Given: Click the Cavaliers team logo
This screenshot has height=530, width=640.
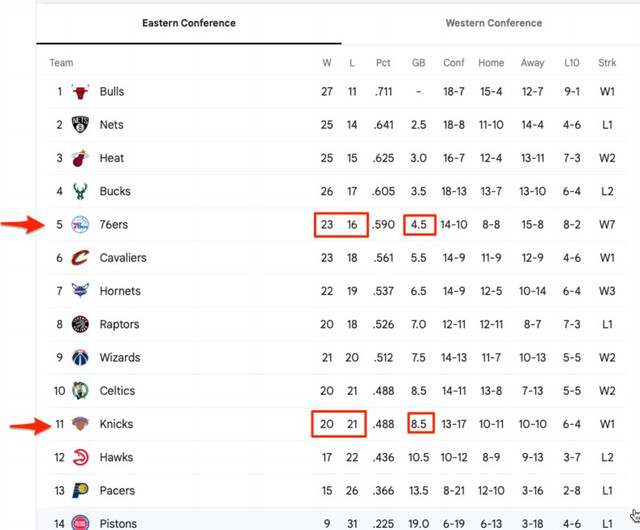Looking at the screenshot, I should (x=80, y=258).
